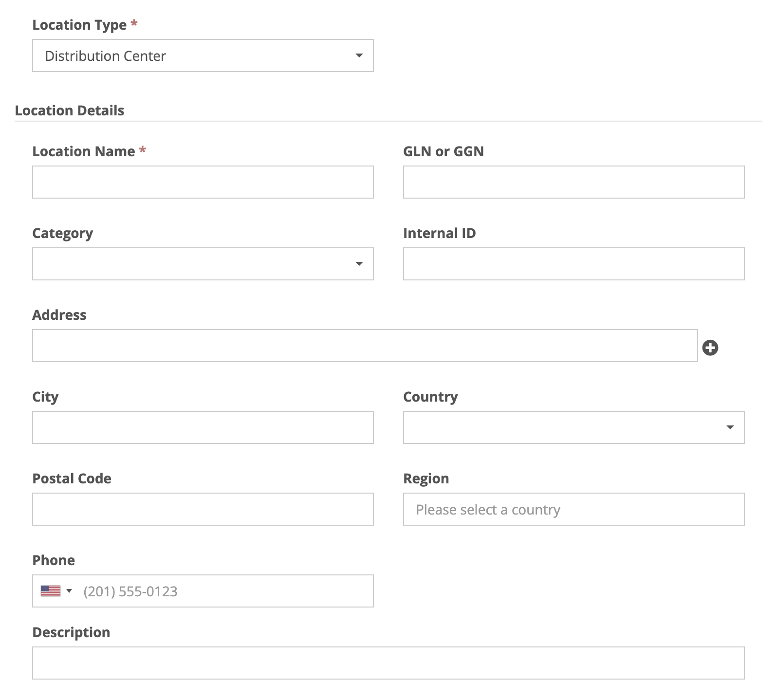The width and height of the screenshot is (776, 700).
Task: Add another address line with plus icon
Action: tap(710, 348)
